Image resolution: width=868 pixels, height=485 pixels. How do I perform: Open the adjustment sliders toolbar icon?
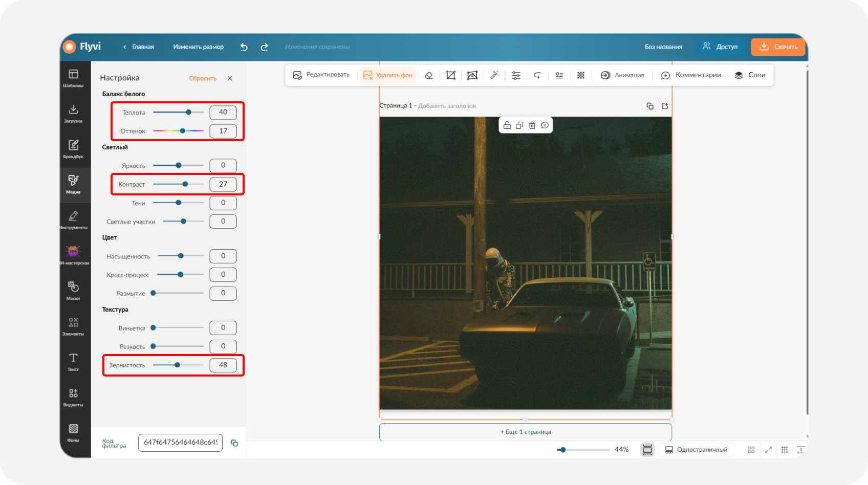pyautogui.click(x=516, y=75)
